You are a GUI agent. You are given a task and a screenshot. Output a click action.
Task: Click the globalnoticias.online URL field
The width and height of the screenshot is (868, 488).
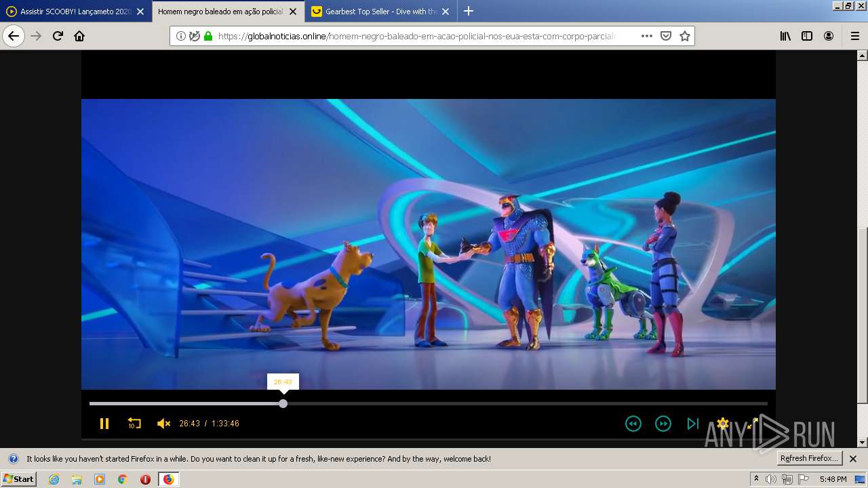pos(416,36)
